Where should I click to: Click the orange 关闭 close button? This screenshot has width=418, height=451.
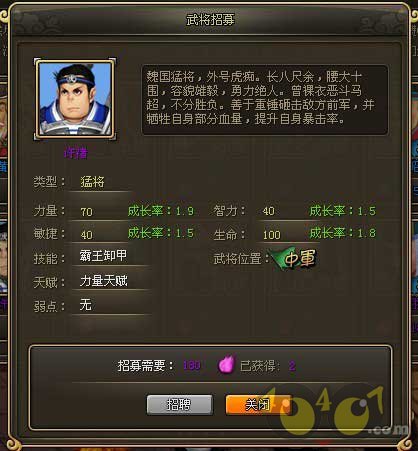[x=258, y=405]
